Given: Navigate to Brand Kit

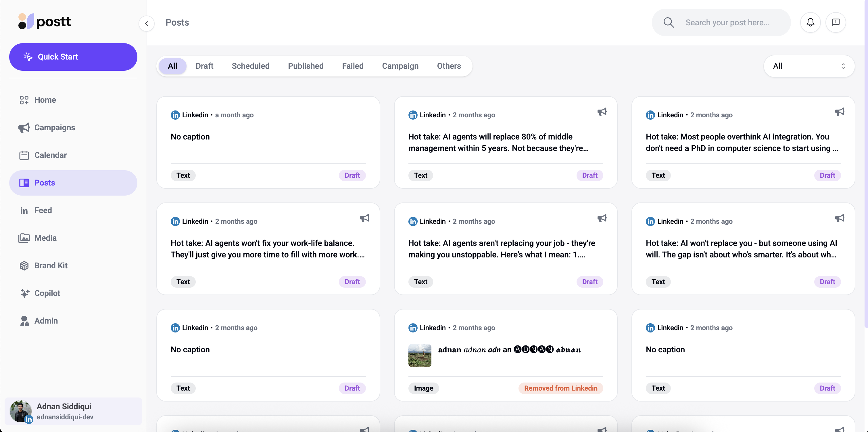Looking at the screenshot, I should (x=51, y=266).
